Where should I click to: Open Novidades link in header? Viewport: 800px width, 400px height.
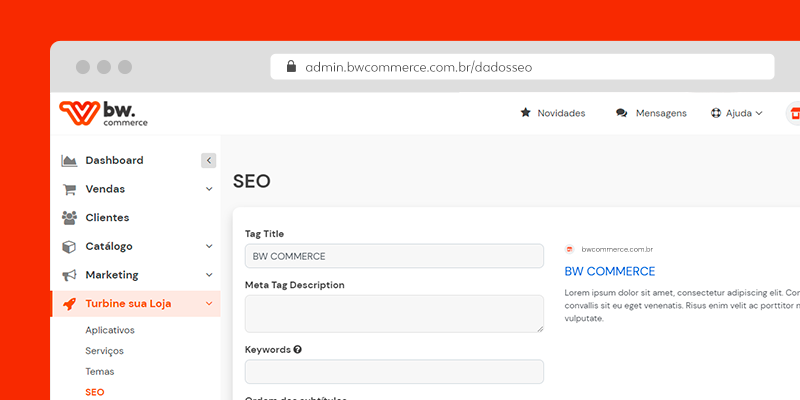pos(561,113)
